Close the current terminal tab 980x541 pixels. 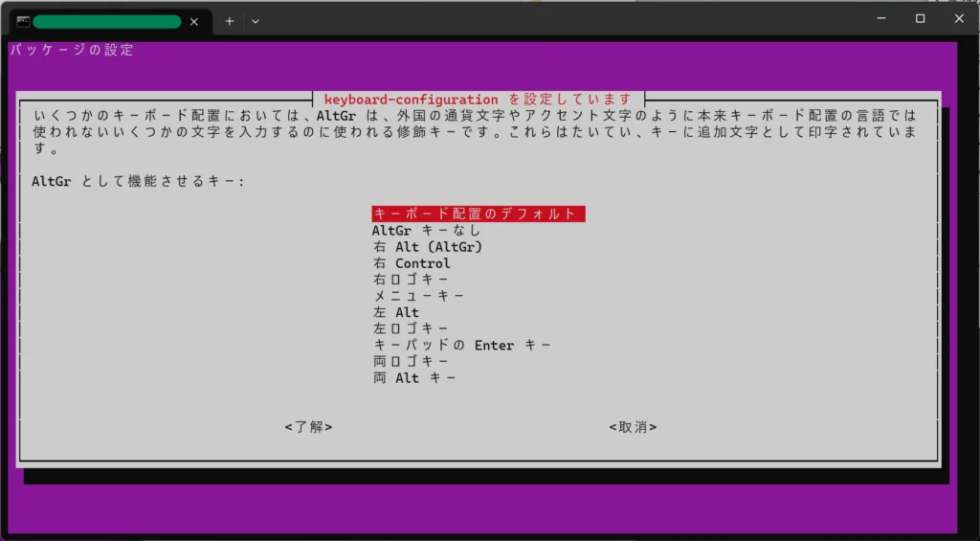pos(193,22)
